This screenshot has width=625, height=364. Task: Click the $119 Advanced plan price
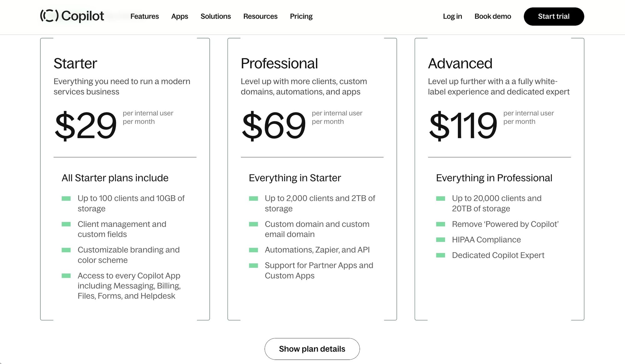(x=463, y=125)
